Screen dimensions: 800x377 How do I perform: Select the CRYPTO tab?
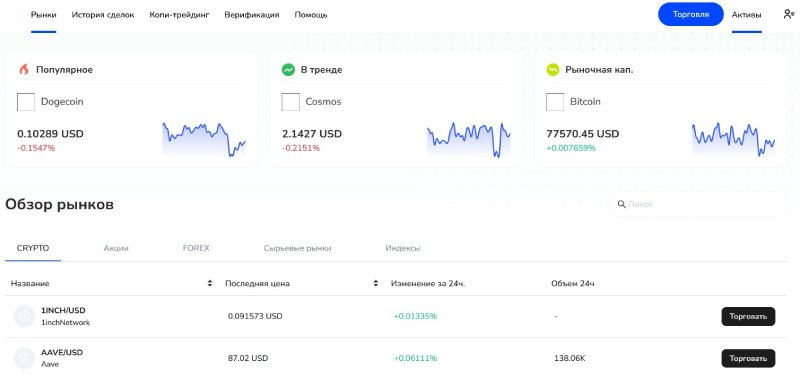click(33, 248)
